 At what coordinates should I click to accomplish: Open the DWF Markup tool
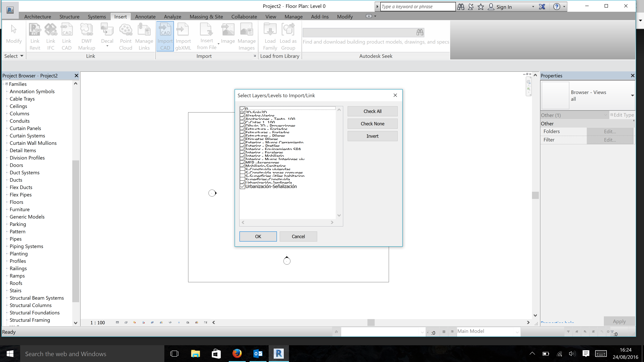click(x=87, y=37)
